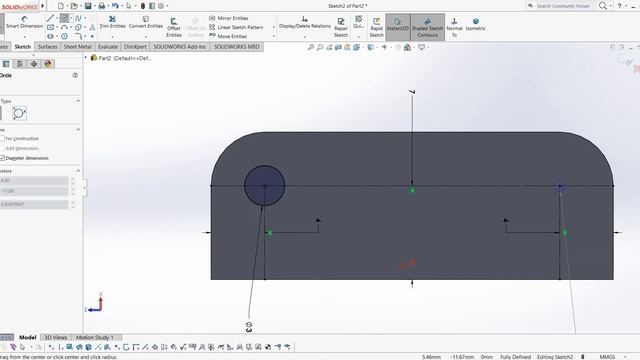Select the Perimeter Circle type button
This screenshot has height=360, width=640.
point(19,113)
